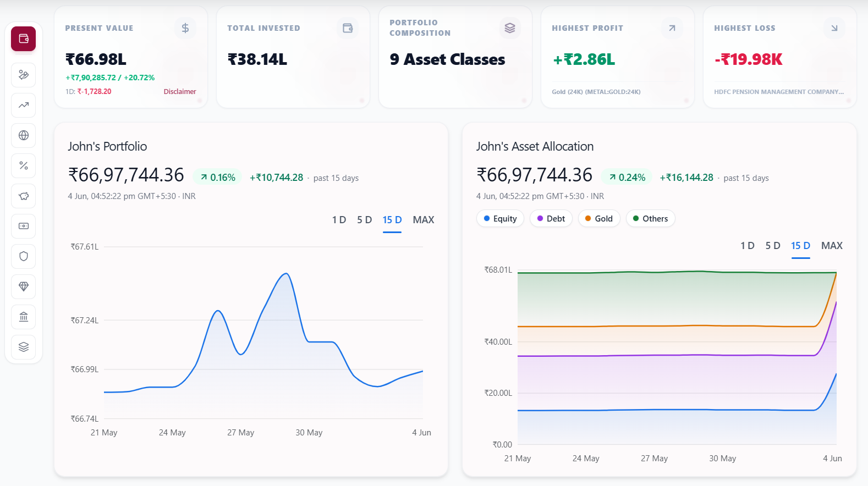Click the 30 May label under allocation chart
868x486 pixels.
click(x=722, y=459)
